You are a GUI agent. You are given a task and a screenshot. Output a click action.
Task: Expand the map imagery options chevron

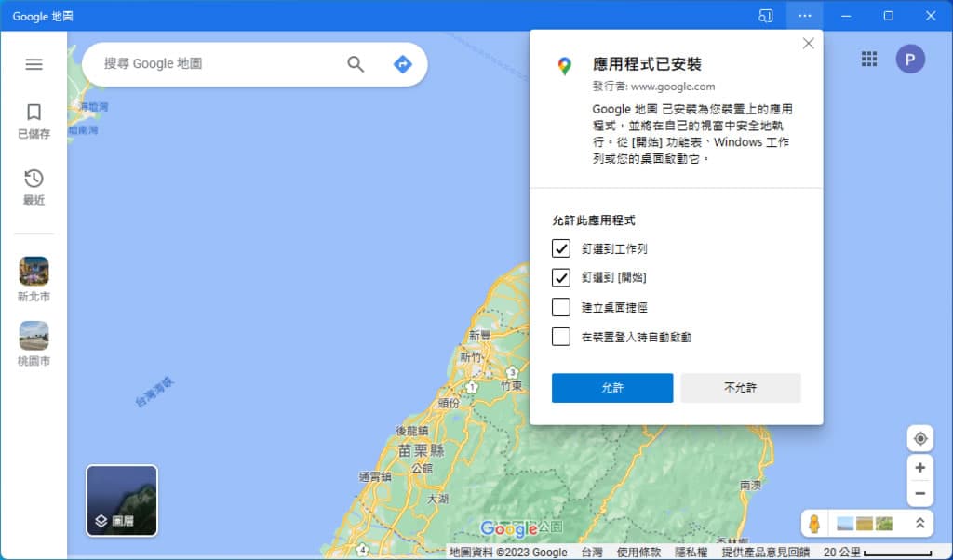[x=919, y=524]
